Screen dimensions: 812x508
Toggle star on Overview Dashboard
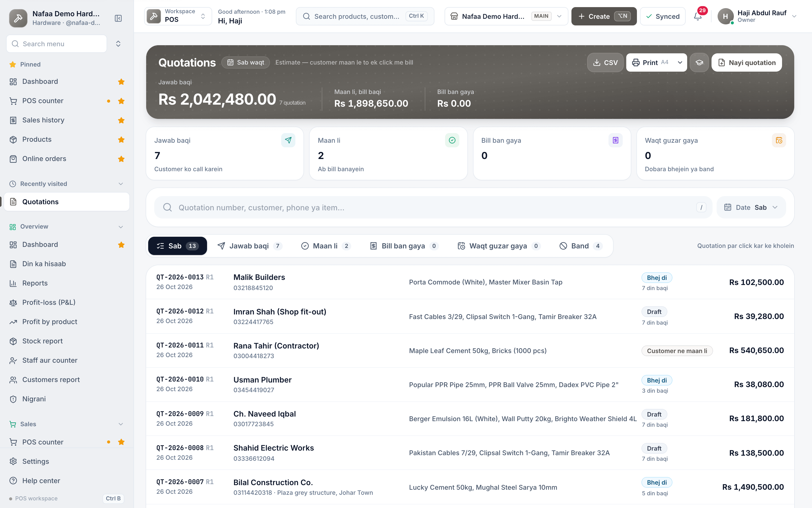click(x=121, y=245)
